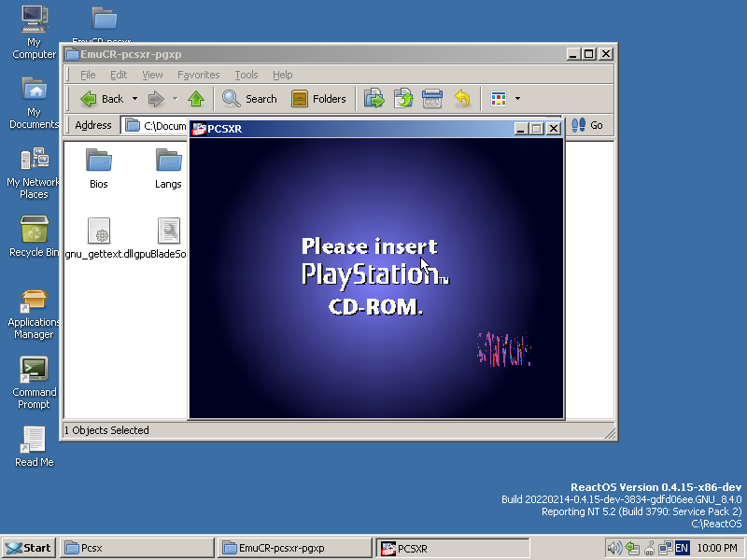Click the Views toolbar icon
The width and height of the screenshot is (747, 560).
click(499, 99)
